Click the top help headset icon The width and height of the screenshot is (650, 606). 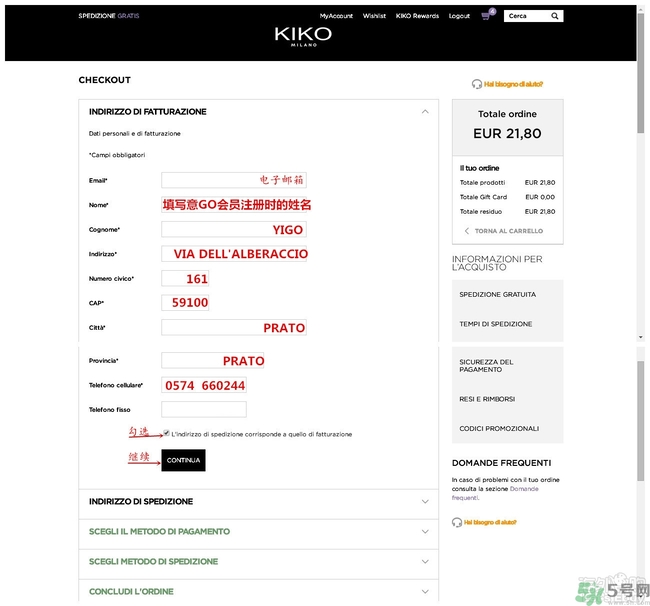[x=477, y=84]
